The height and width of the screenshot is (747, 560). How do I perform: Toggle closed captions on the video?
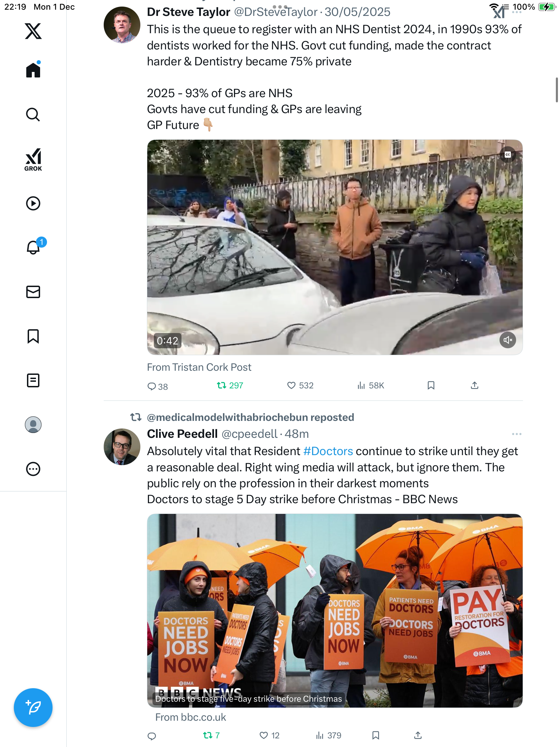click(507, 155)
